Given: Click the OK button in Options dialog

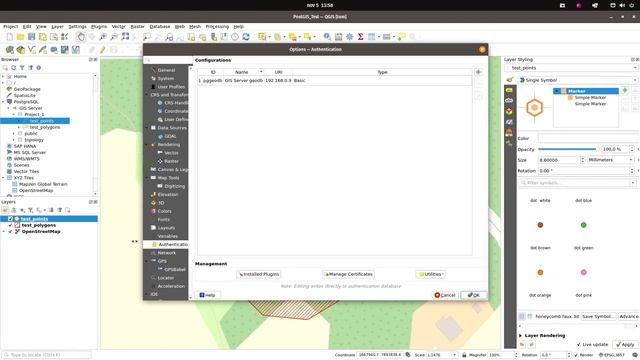Looking at the screenshot, I should pyautogui.click(x=473, y=295).
